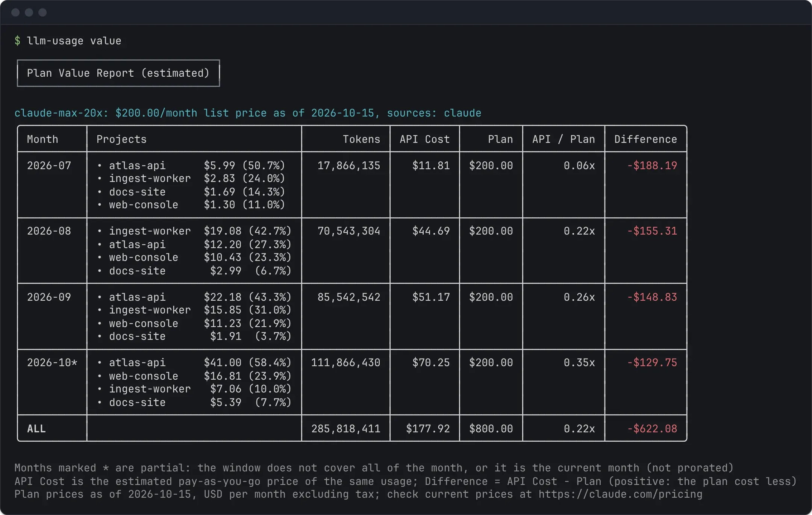Click the 'Difference' column header
Screen dimensions: 812x515
pos(645,139)
